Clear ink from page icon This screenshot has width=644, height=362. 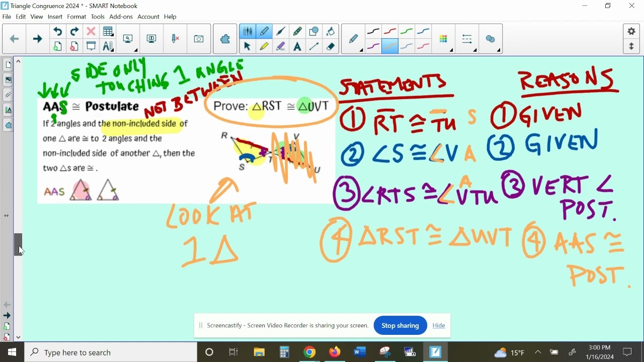(175, 39)
